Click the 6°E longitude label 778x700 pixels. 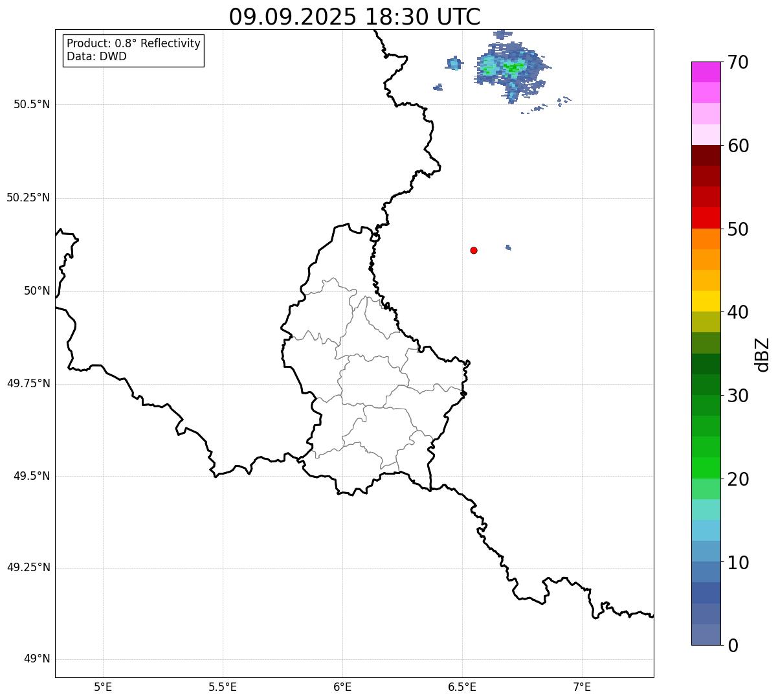pos(342,686)
